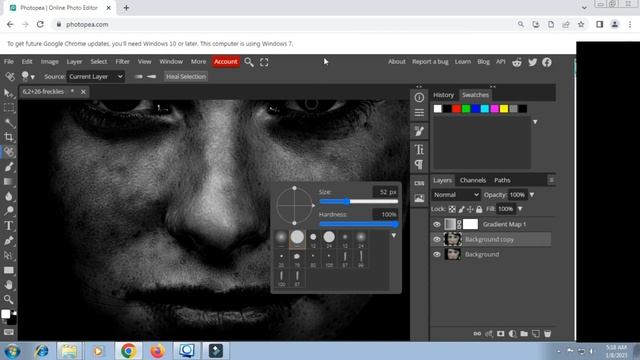This screenshot has width=640, height=360.
Task: Select the Move tool
Action: click(8, 93)
